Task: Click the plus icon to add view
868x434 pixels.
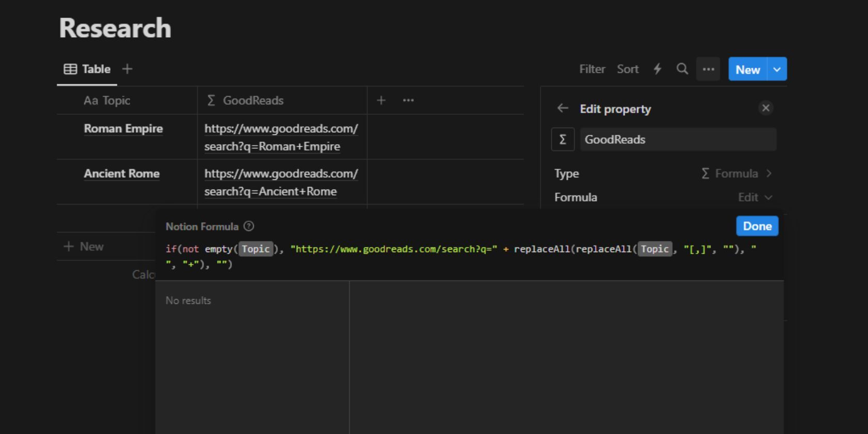Action: click(x=127, y=69)
